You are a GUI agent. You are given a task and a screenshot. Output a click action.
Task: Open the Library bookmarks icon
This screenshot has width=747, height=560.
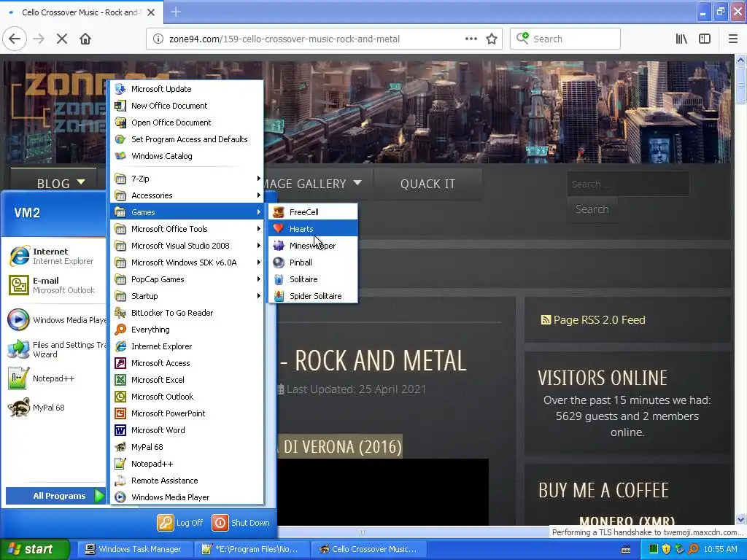682,39
